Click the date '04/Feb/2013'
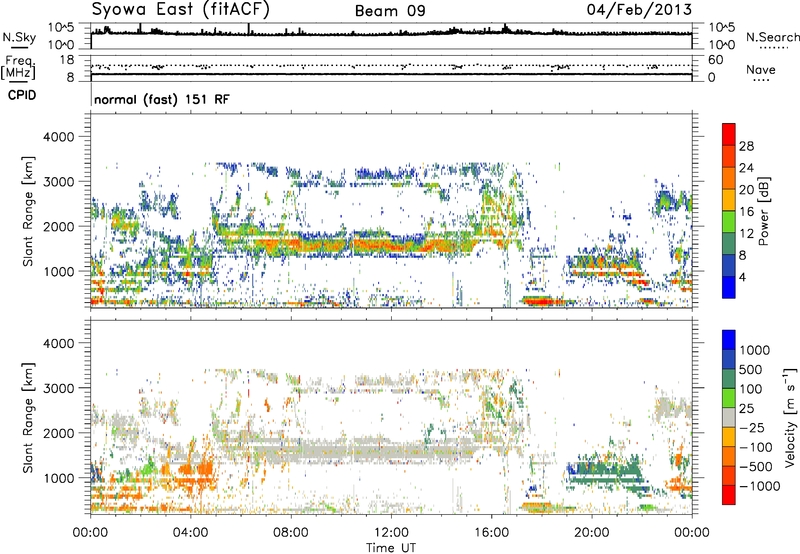800x554 pixels. click(639, 10)
